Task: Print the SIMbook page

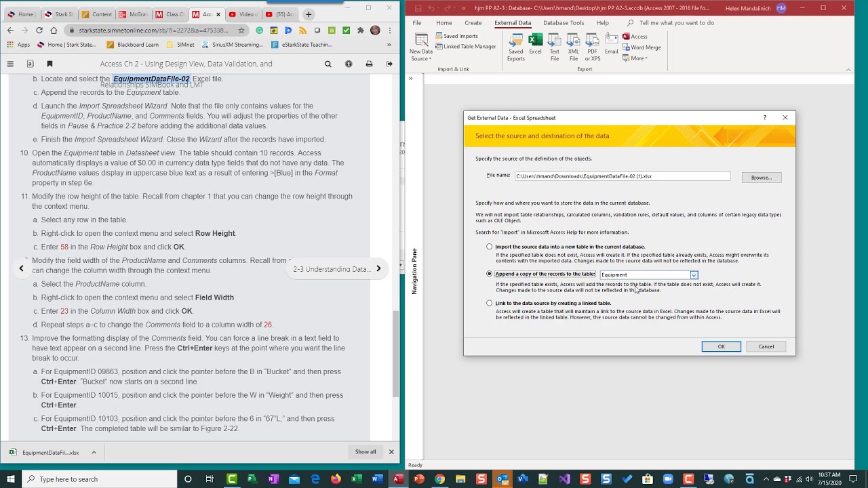Action: coord(369,64)
